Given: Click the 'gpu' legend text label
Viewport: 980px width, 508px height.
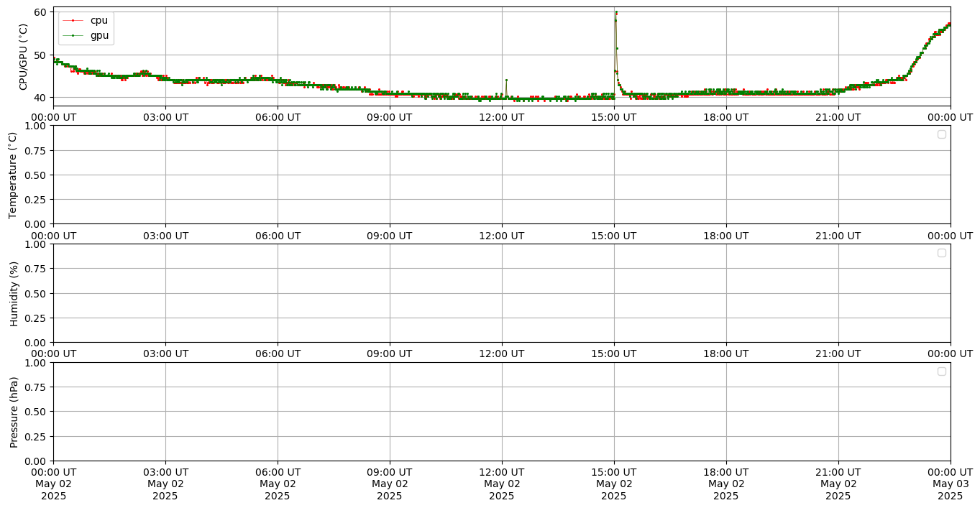Looking at the screenshot, I should click(x=99, y=34).
